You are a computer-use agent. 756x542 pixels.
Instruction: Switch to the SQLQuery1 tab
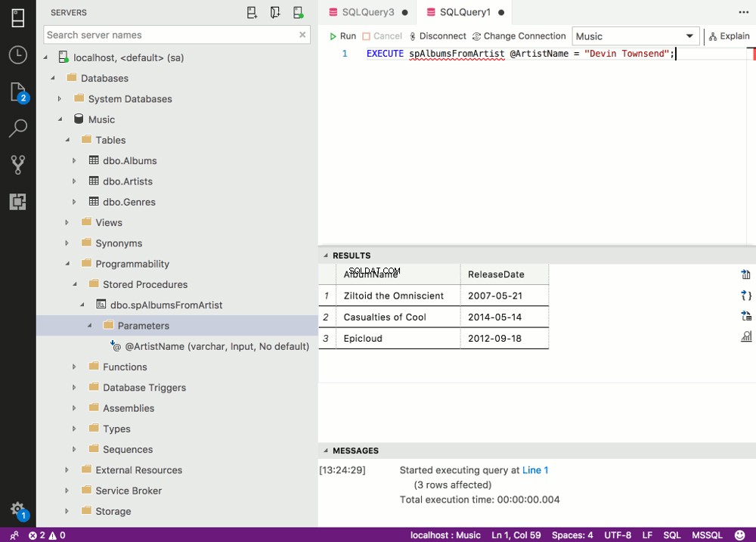click(x=465, y=13)
